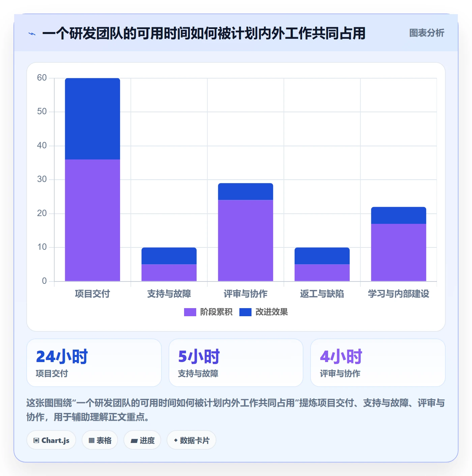Click the bar icon in 进度 chip
The width and height of the screenshot is (472, 476).
pos(134,441)
